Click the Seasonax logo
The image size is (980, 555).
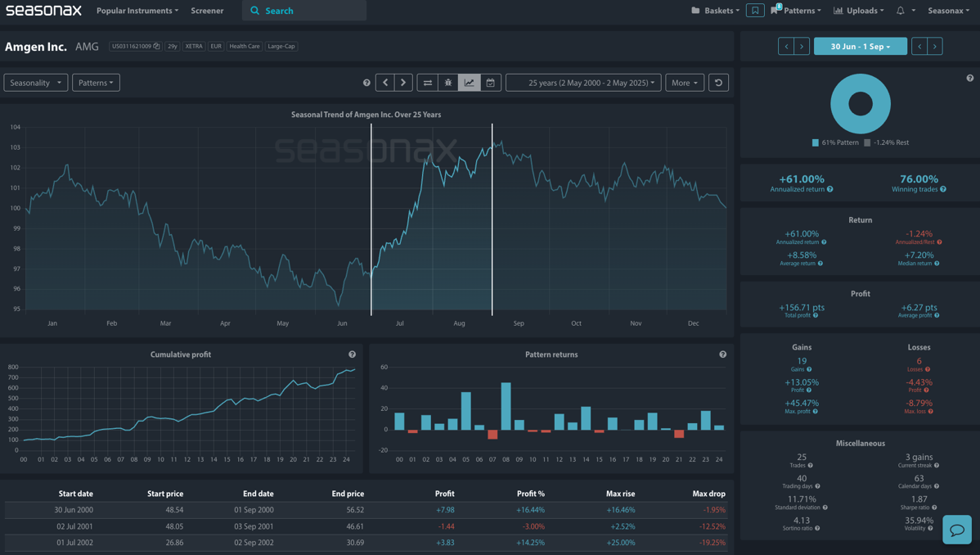(x=43, y=11)
